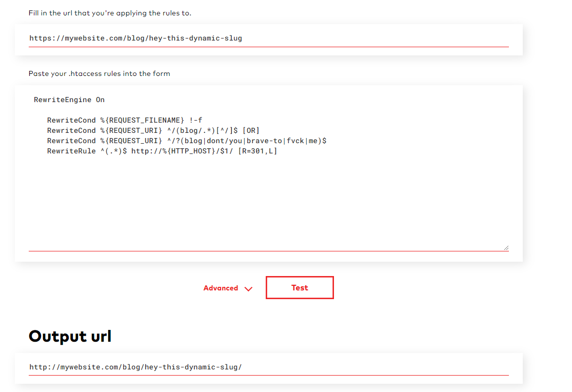
Task: Click the RewriteCond line ending with [OR]
Action: click(x=153, y=130)
